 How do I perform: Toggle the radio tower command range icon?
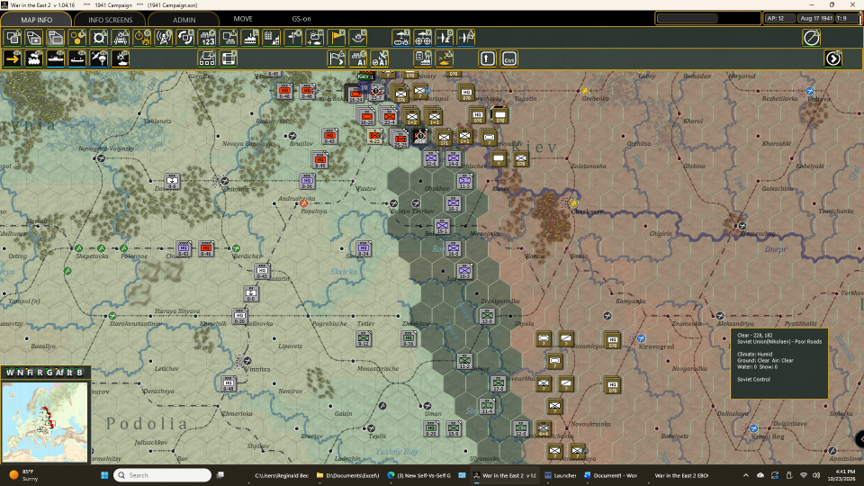click(x=164, y=38)
